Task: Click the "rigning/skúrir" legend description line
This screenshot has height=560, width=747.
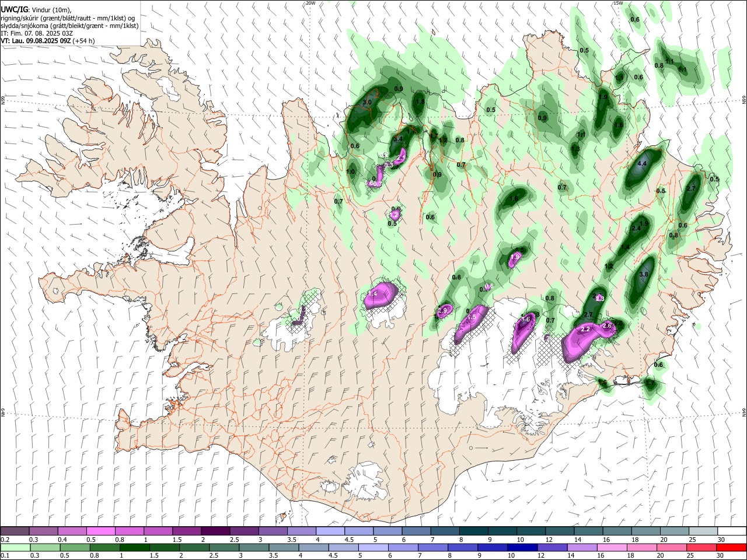Action: (x=68, y=18)
